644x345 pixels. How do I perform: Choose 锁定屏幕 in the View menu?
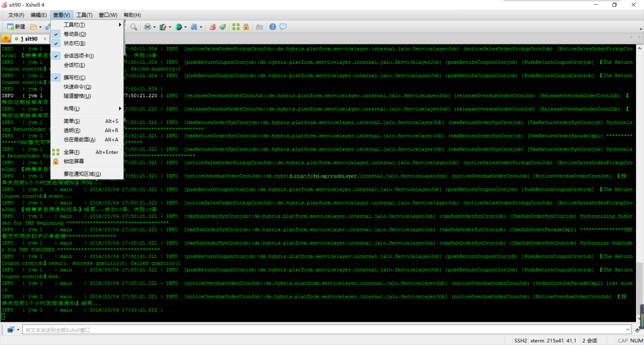click(x=87, y=161)
